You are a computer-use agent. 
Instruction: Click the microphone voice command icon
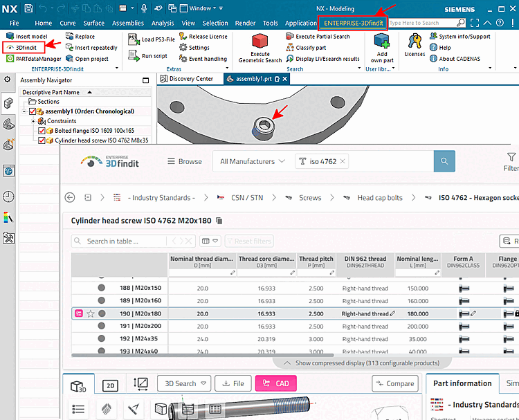[144, 8]
